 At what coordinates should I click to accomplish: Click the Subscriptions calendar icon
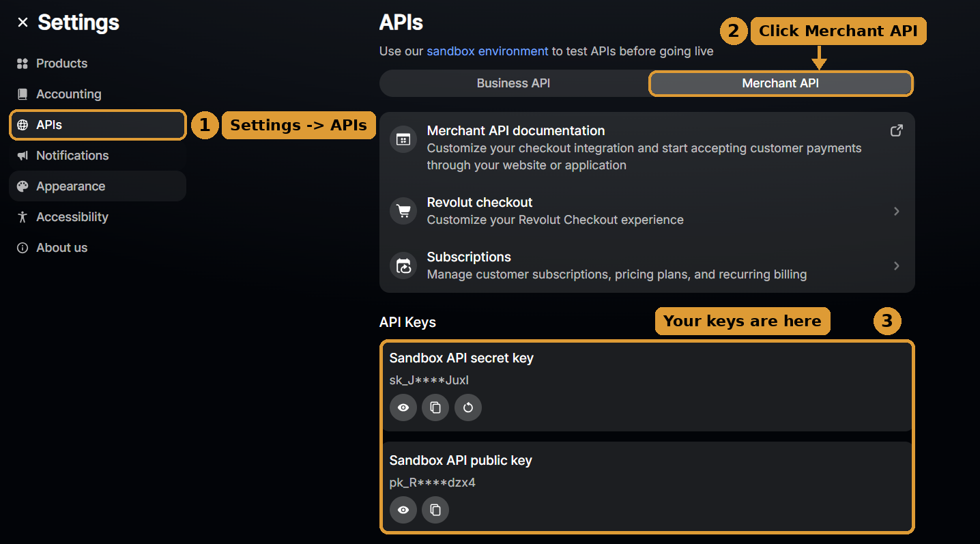point(403,266)
